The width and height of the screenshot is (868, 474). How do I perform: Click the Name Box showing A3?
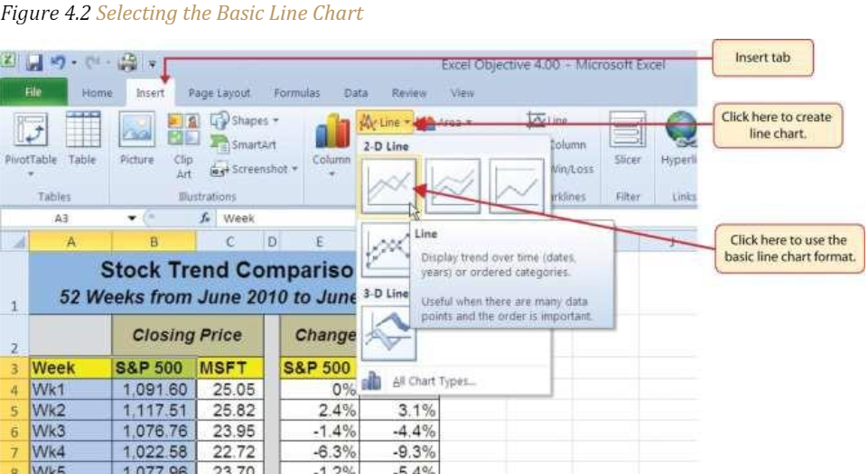click(x=62, y=218)
